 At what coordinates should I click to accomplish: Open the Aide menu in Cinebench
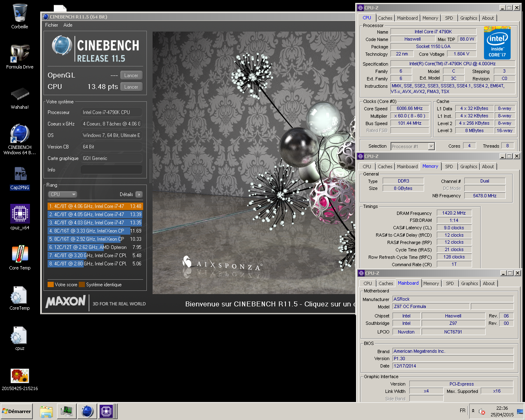click(x=68, y=25)
